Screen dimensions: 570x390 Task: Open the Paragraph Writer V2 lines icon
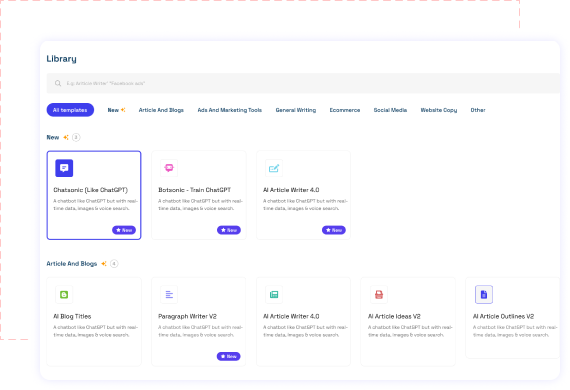[169, 294]
